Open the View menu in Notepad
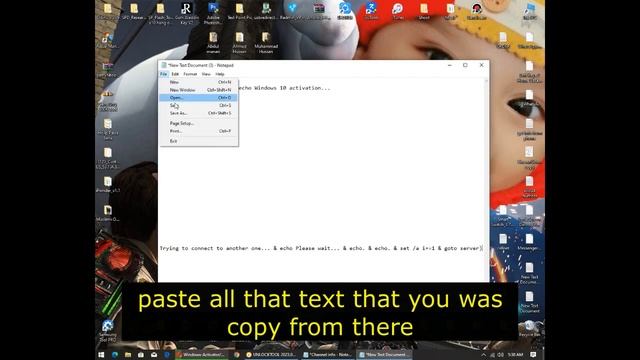Viewport: 640px width, 360px height. 206,74
